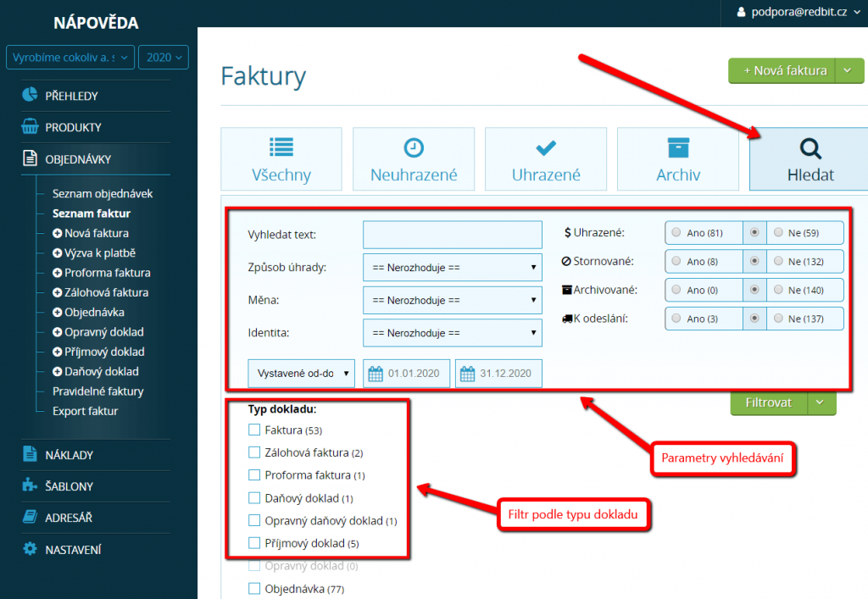Open Seznam objednávek in the sidebar
Viewport: 868px width, 599px height.
pos(103,193)
